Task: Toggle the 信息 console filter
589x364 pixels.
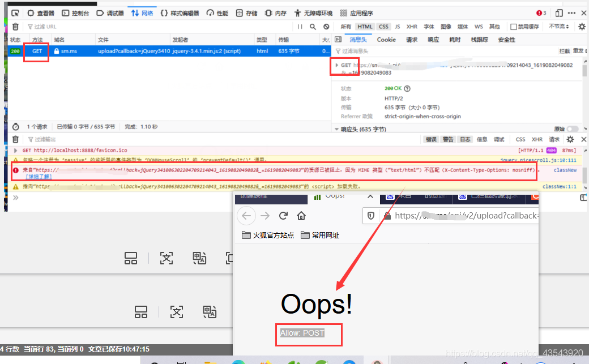Action: [x=482, y=139]
